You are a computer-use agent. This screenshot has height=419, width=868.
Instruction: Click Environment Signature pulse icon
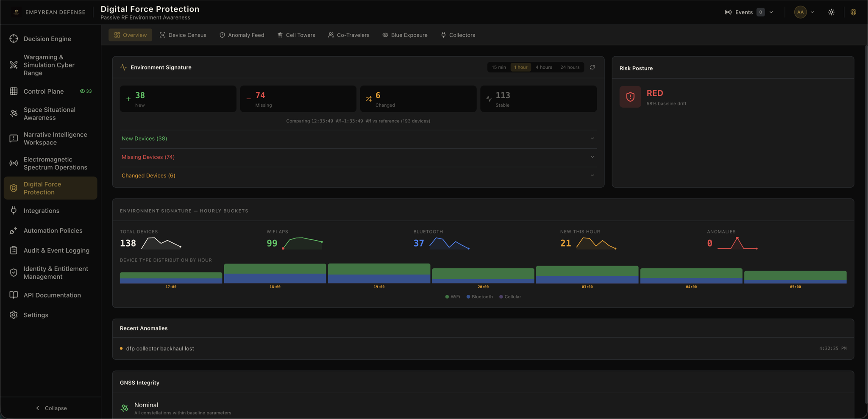123,67
